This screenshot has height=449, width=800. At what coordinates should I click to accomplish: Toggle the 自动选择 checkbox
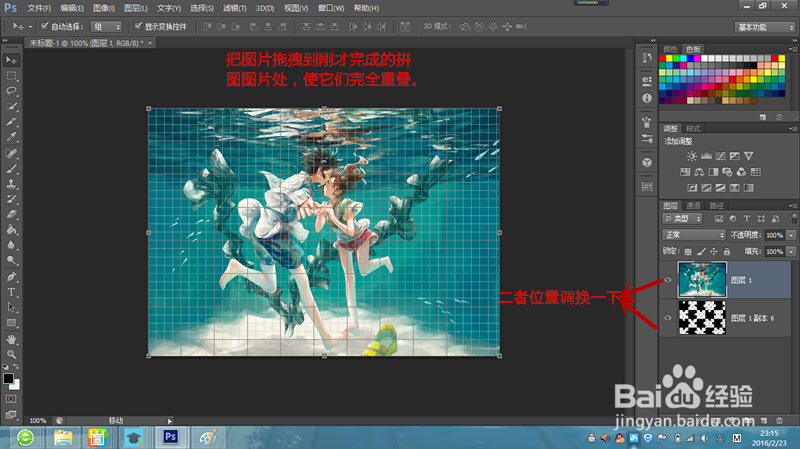point(44,26)
